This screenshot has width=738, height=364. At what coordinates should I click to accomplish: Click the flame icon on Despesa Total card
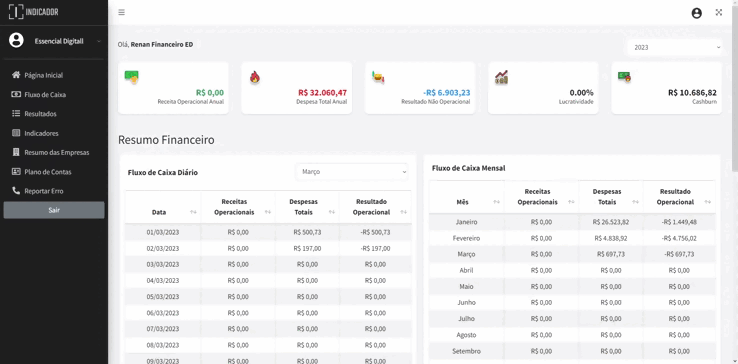point(255,77)
